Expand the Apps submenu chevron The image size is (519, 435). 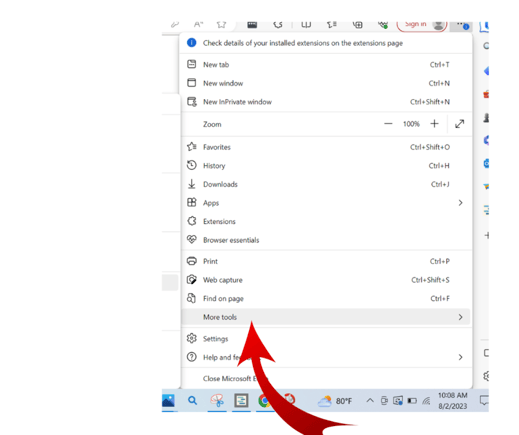point(460,203)
